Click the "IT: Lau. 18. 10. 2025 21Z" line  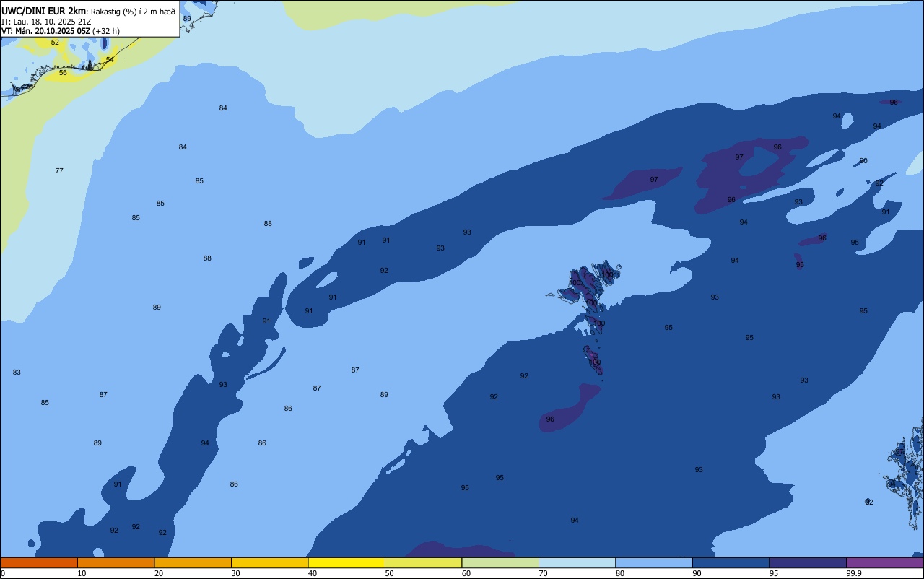click(46, 22)
